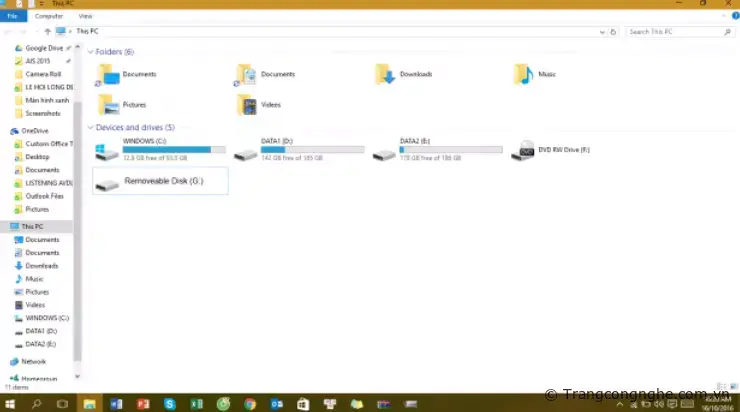This screenshot has height=412, width=740.
Task: Select the Removeable Disk (G:) drive
Action: click(160, 181)
